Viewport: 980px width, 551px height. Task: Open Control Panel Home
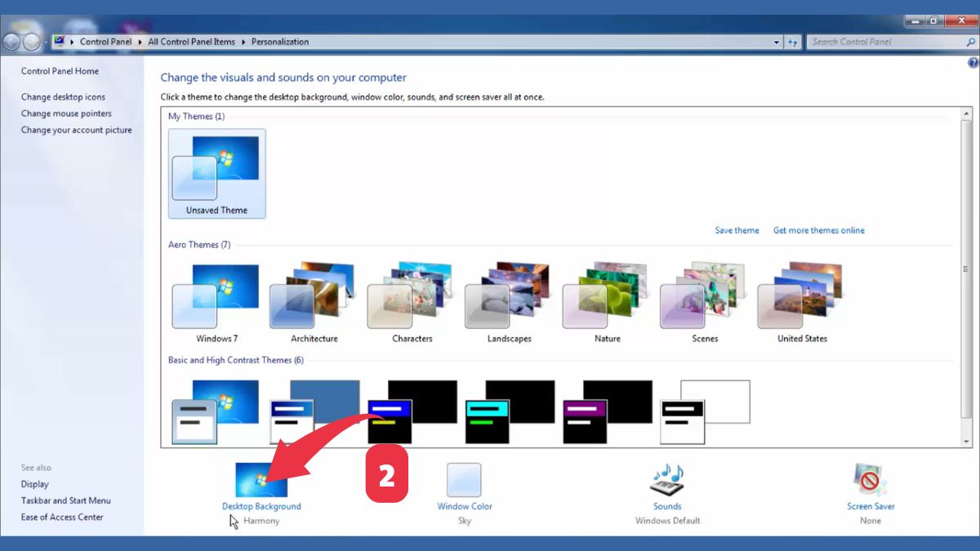[60, 71]
